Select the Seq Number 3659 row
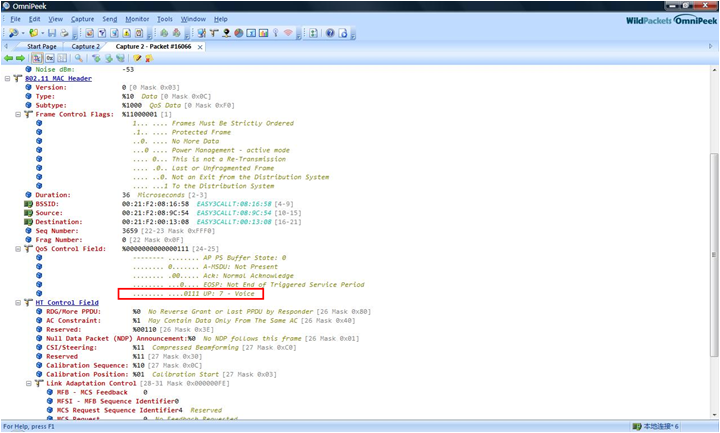The image size is (720, 433). click(120, 231)
